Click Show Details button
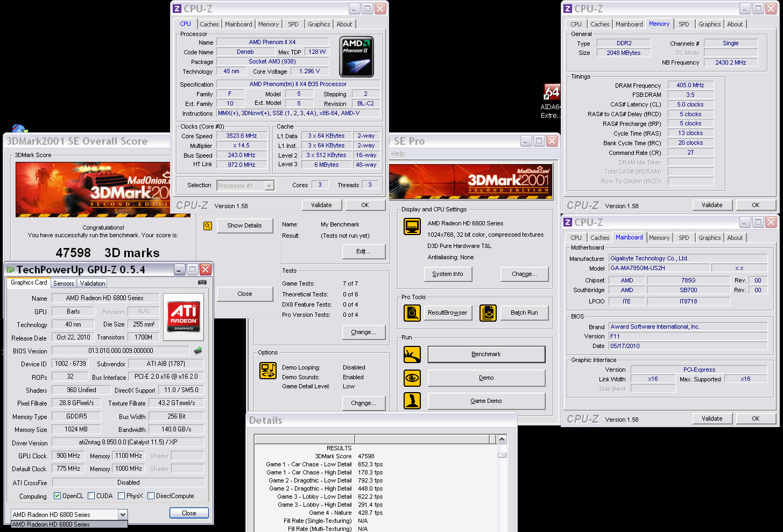This screenshot has width=783, height=532. 244,225
